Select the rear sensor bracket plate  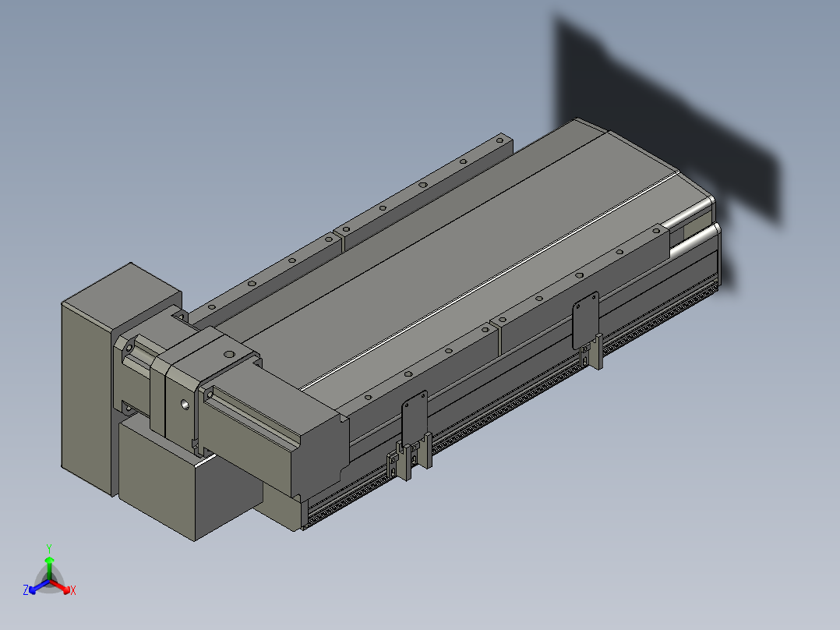[585, 320]
